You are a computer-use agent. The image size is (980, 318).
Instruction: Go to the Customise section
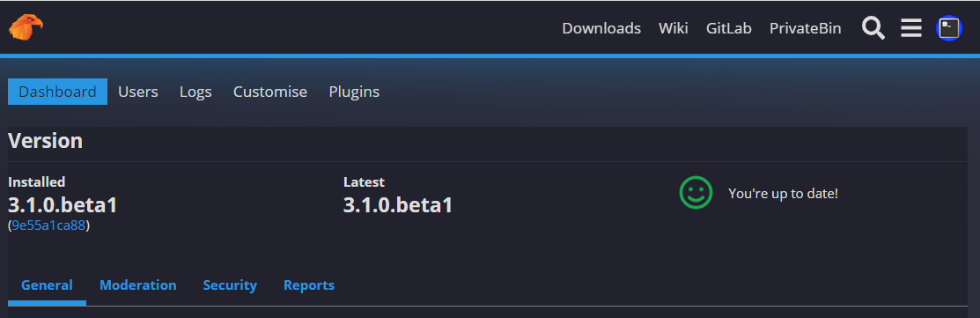coord(270,92)
